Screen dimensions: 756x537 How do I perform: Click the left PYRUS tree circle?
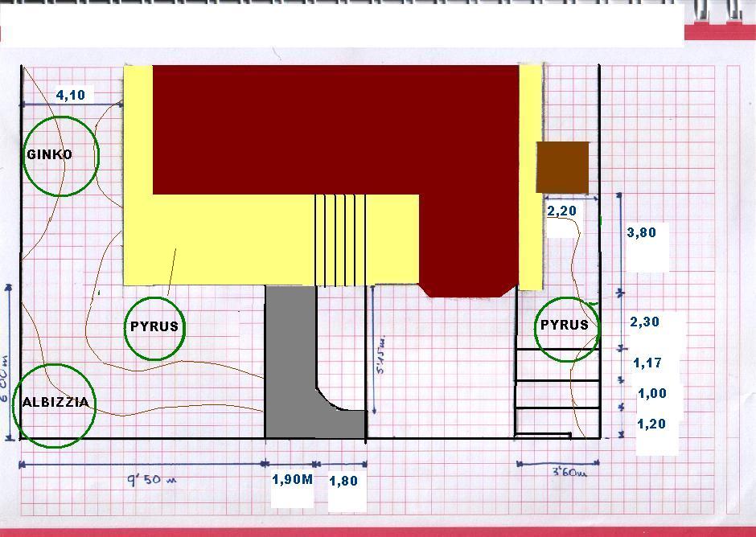(x=154, y=329)
